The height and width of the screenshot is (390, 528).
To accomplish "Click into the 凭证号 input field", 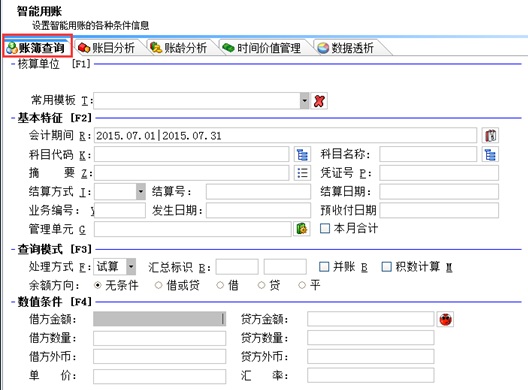I will tap(439, 173).
